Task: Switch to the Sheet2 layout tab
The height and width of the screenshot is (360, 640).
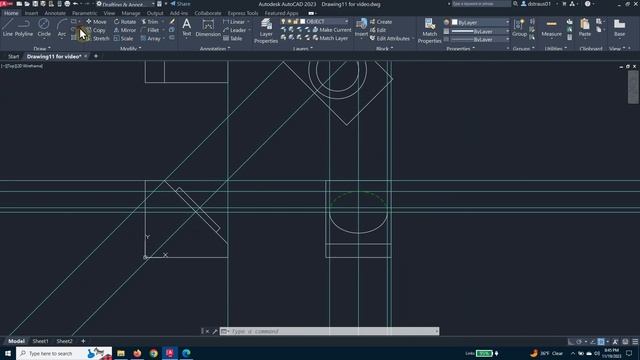Action: click(x=64, y=341)
